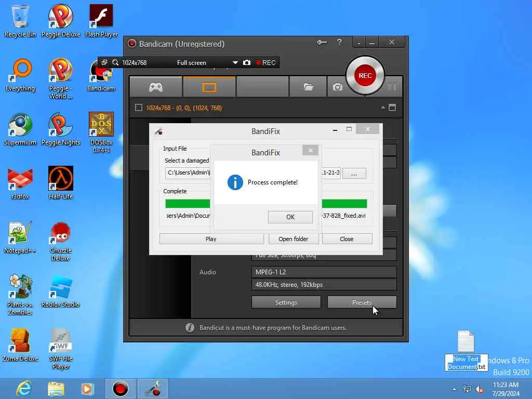Confirm Process complete dialog with OK
This screenshot has width=532, height=399.
point(290,217)
